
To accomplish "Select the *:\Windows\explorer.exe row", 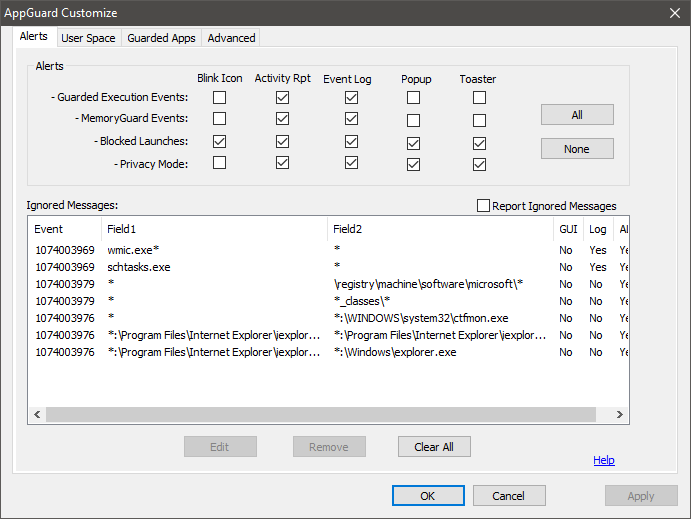I will click(329, 352).
